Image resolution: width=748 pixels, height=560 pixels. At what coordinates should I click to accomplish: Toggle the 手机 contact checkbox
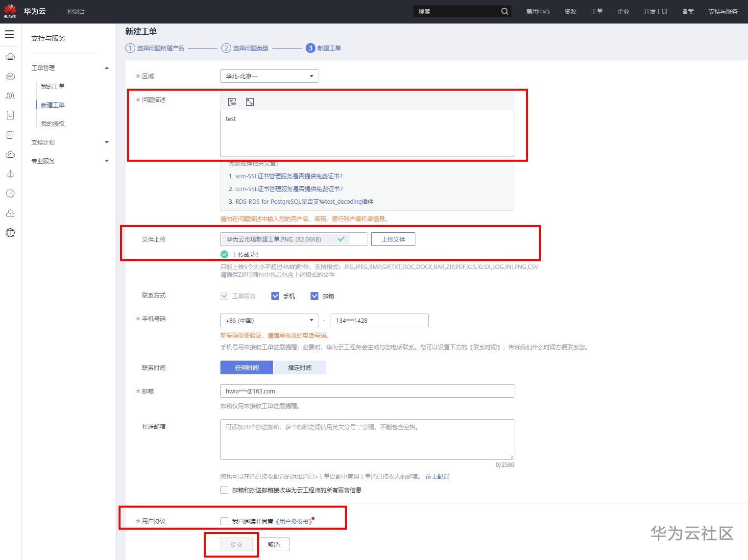tap(275, 296)
